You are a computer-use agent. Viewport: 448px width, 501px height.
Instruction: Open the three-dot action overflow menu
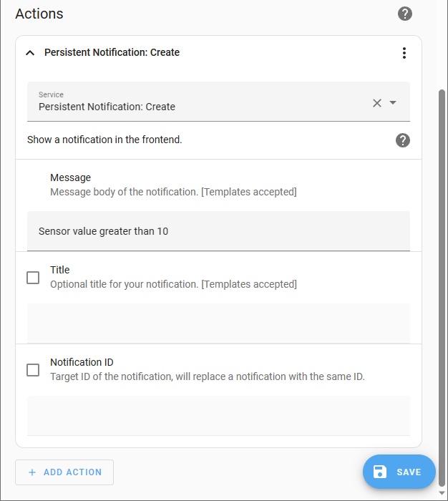click(x=404, y=53)
